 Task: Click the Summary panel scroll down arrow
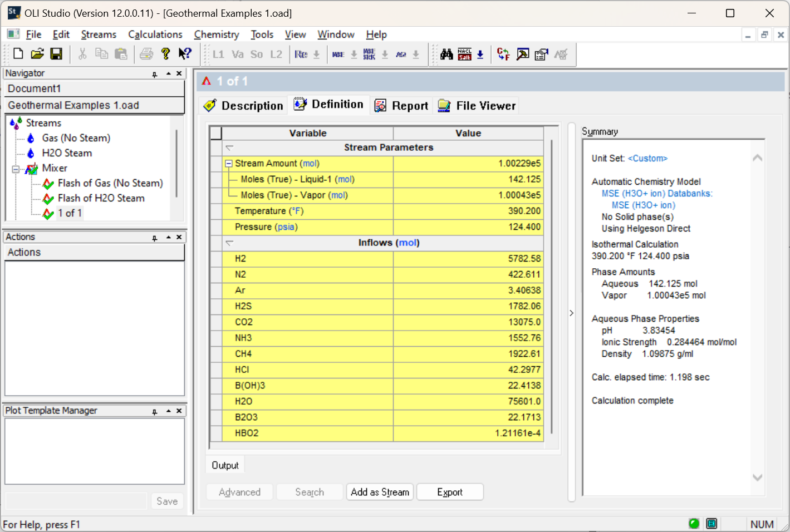757,477
